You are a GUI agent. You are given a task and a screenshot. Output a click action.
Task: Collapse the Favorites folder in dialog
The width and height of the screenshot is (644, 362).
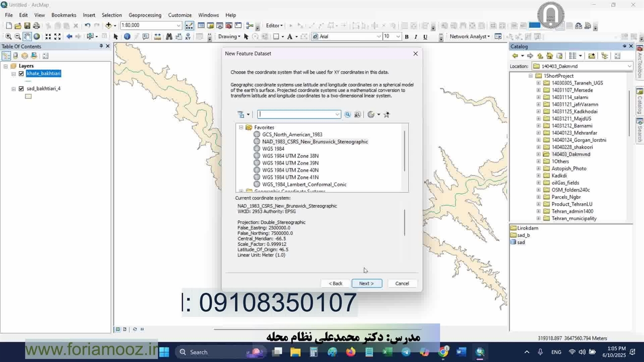(241, 128)
